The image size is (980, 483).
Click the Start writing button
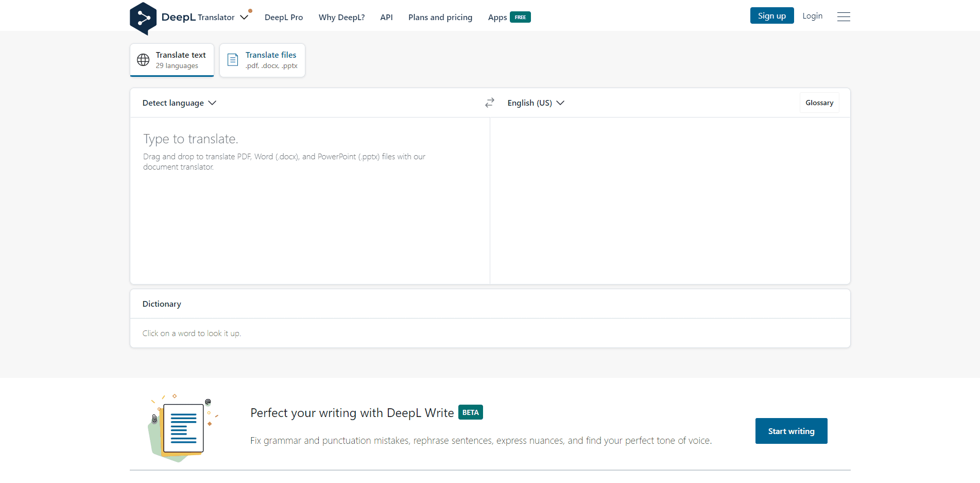point(791,431)
